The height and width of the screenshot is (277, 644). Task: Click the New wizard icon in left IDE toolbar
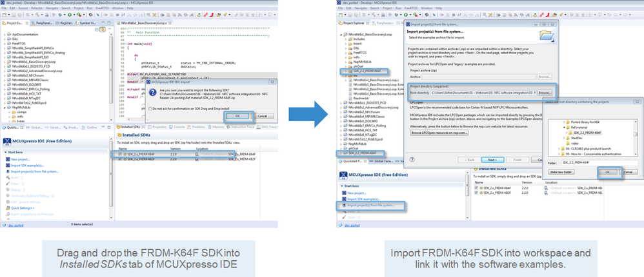(5, 15)
